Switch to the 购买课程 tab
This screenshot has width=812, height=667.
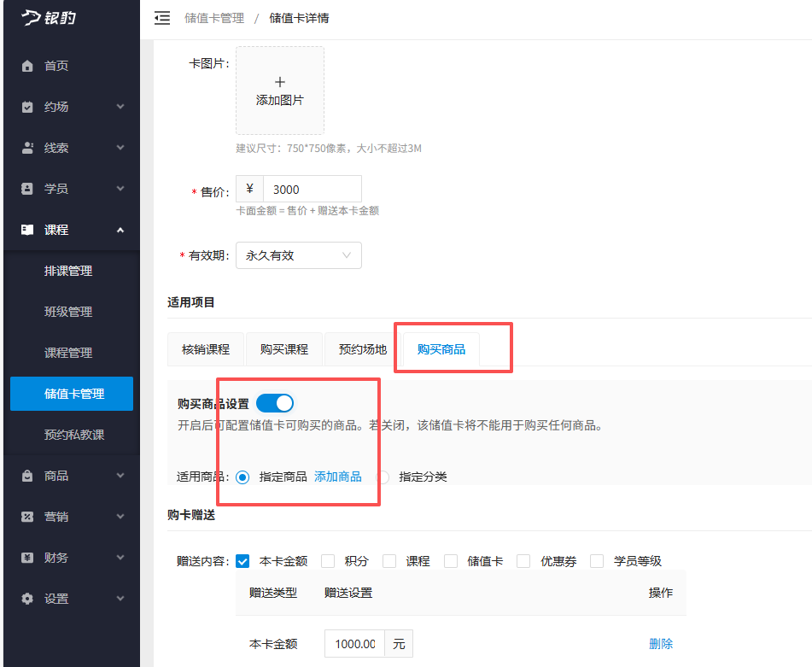[x=283, y=348]
